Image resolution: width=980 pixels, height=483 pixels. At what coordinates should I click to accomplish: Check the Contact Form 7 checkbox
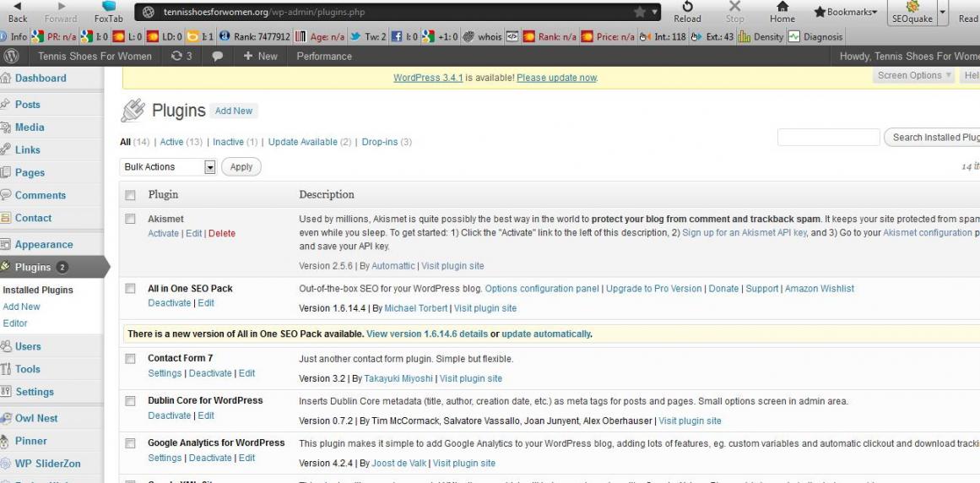point(130,359)
